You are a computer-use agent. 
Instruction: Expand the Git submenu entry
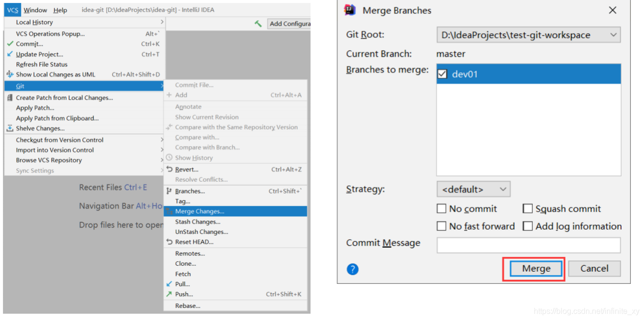[84, 86]
